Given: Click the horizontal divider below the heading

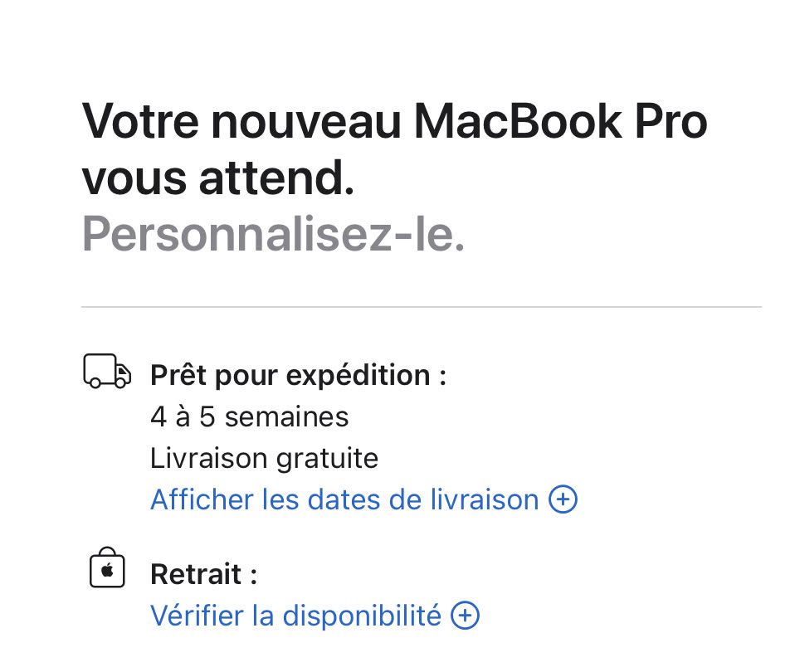Looking at the screenshot, I should [x=421, y=307].
